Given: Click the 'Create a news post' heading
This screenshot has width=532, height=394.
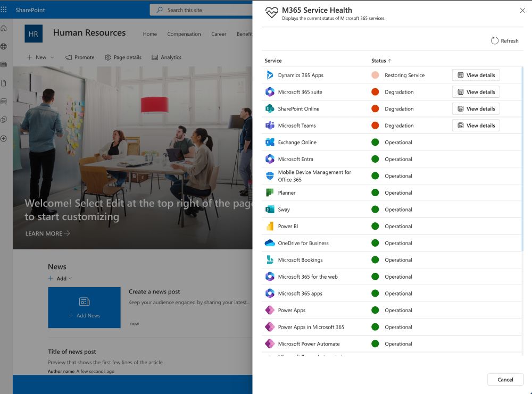Looking at the screenshot, I should pos(154,291).
